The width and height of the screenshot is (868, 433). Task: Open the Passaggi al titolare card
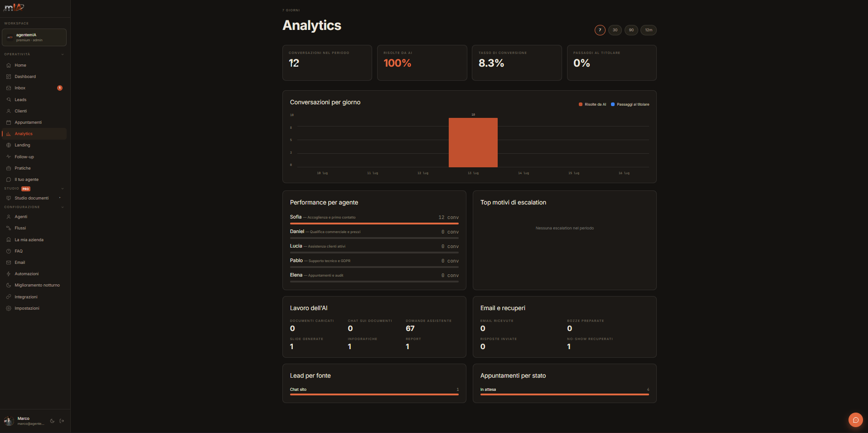click(612, 63)
